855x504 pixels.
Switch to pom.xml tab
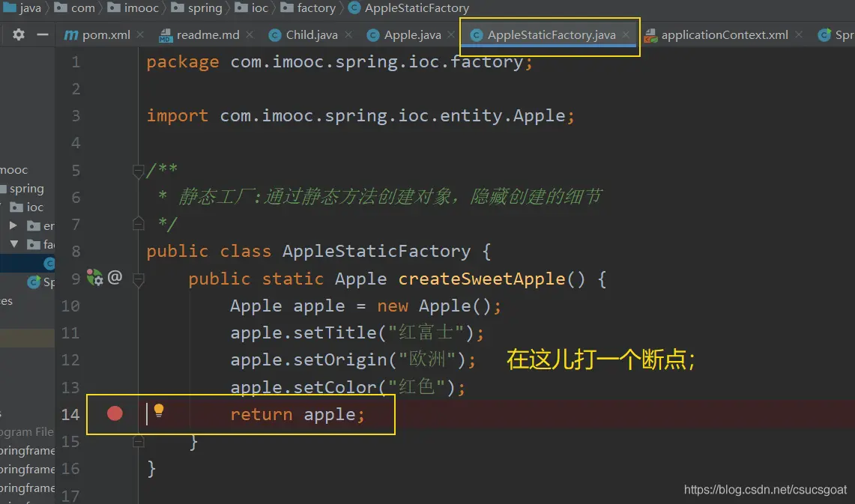point(97,35)
